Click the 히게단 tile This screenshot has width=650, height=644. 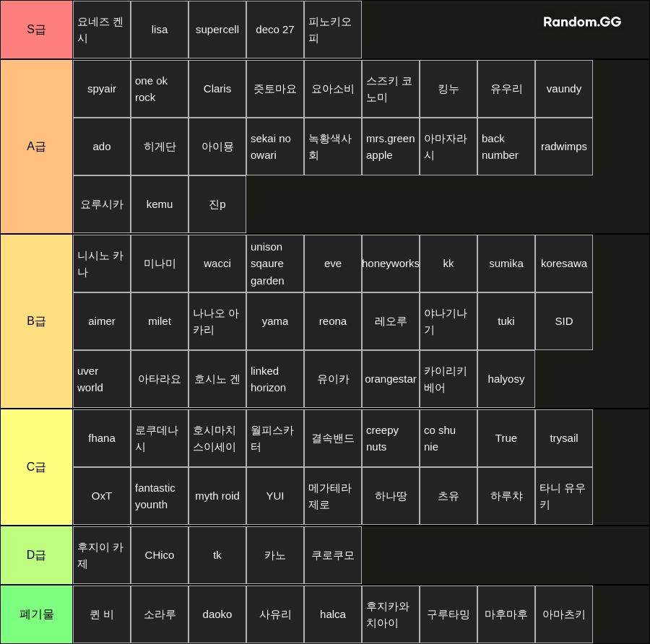click(x=160, y=147)
